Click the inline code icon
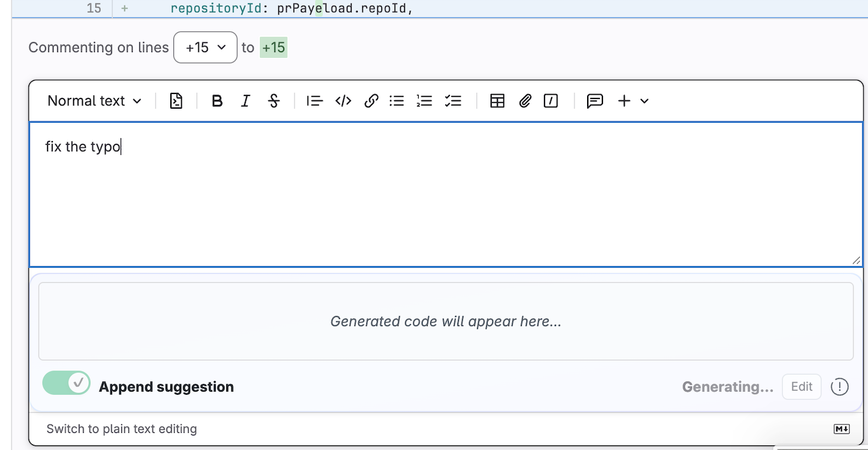Screen dimensions: 868x450 coord(343,101)
